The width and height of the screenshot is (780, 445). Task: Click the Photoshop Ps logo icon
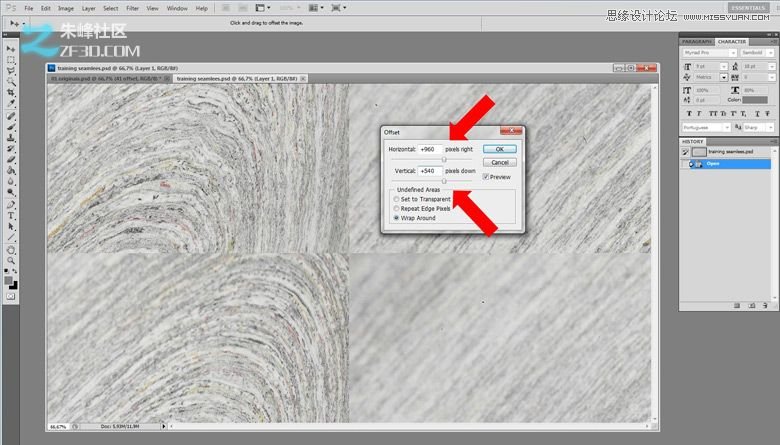[10, 8]
